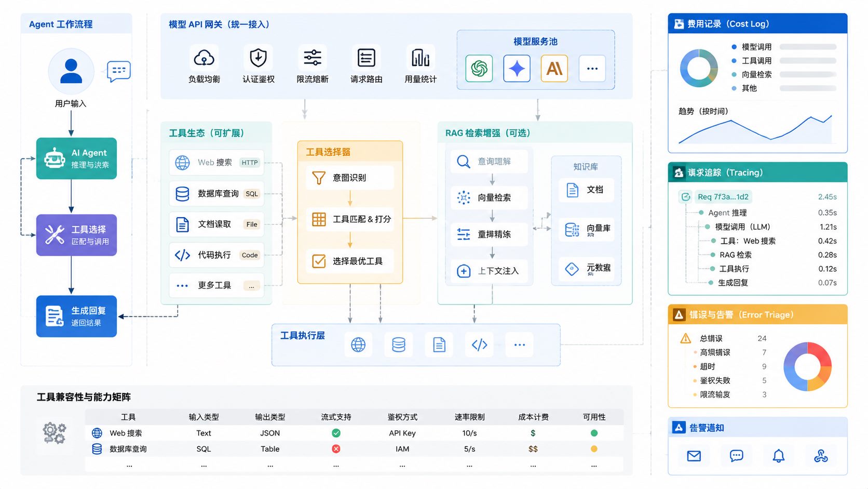This screenshot has height=489, width=868.
Task: Click the 上下文注入 plus step
Action: pos(489,271)
